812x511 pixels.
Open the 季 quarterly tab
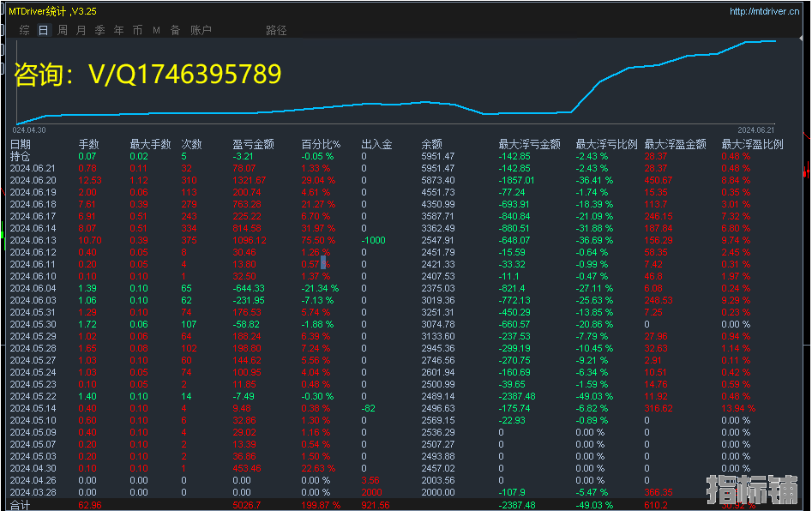(99, 30)
